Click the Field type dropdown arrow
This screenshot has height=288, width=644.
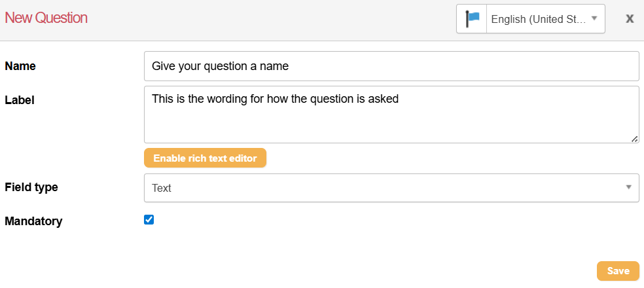628,188
